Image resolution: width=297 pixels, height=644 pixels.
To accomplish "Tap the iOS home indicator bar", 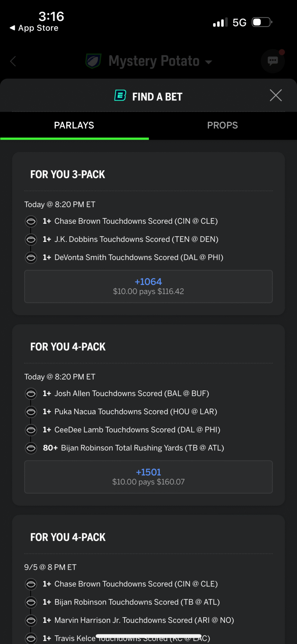I will [148, 636].
